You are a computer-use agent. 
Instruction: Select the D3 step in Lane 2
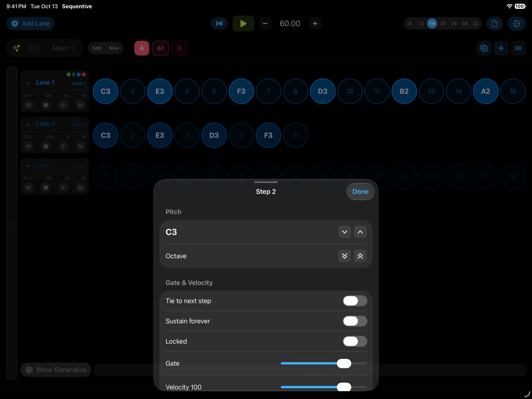coord(214,135)
